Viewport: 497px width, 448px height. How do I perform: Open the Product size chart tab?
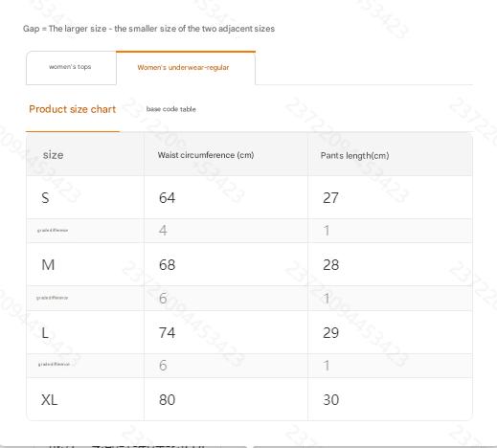click(73, 109)
